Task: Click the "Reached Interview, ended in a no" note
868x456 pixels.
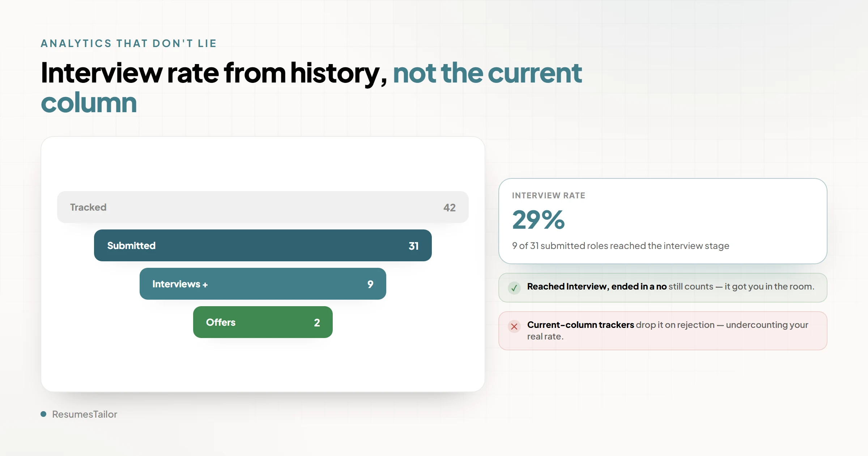Action: [663, 288]
